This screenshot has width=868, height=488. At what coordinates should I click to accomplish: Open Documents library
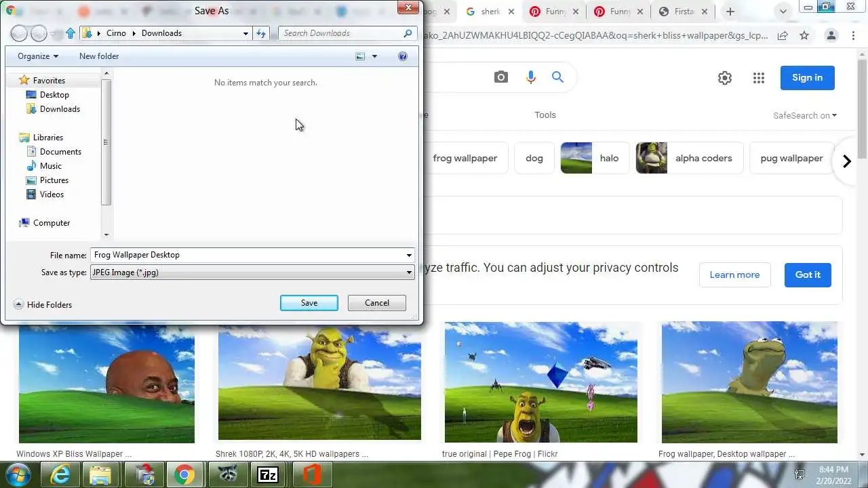pyautogui.click(x=60, y=152)
